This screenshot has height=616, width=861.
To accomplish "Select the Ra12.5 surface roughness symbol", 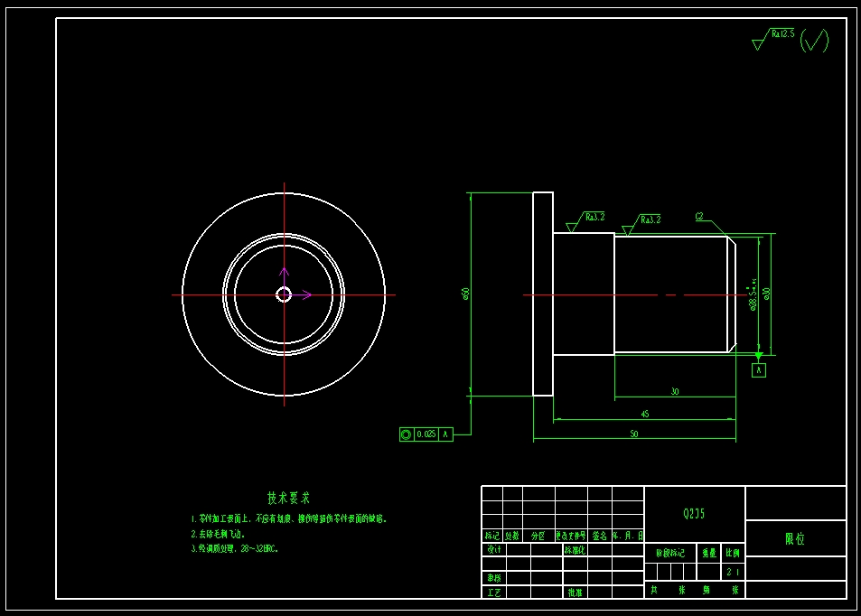I will click(773, 39).
